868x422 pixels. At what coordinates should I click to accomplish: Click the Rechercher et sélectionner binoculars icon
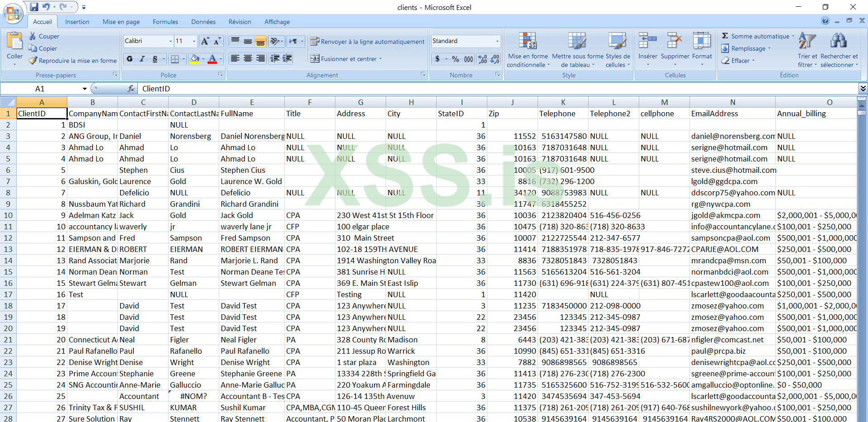tap(839, 42)
